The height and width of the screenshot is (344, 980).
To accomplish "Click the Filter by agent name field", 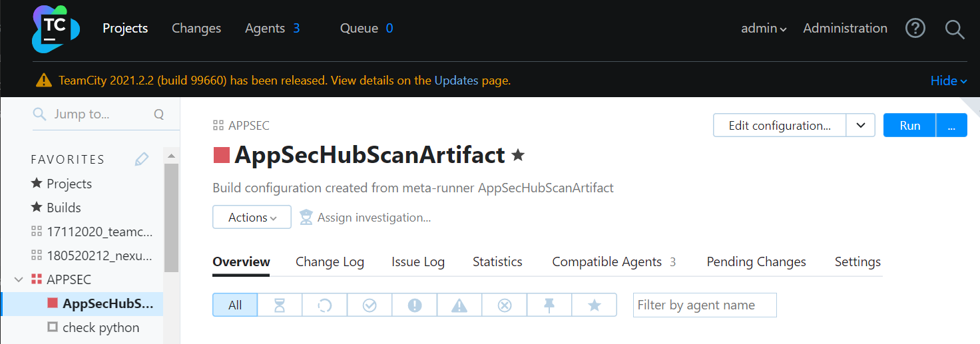I will 704,305.
